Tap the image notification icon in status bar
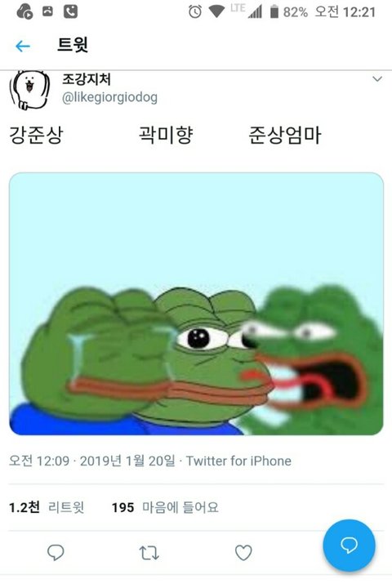The height and width of the screenshot is (588, 392). pos(47,11)
